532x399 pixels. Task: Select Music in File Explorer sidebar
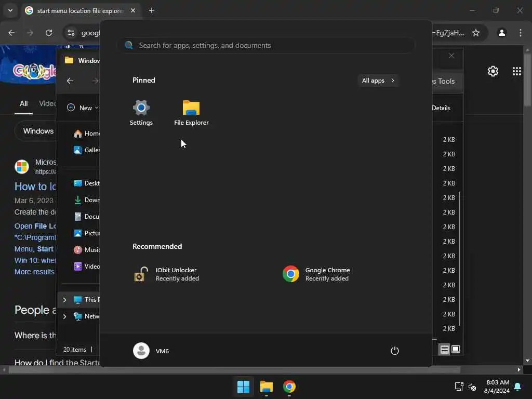(86, 250)
